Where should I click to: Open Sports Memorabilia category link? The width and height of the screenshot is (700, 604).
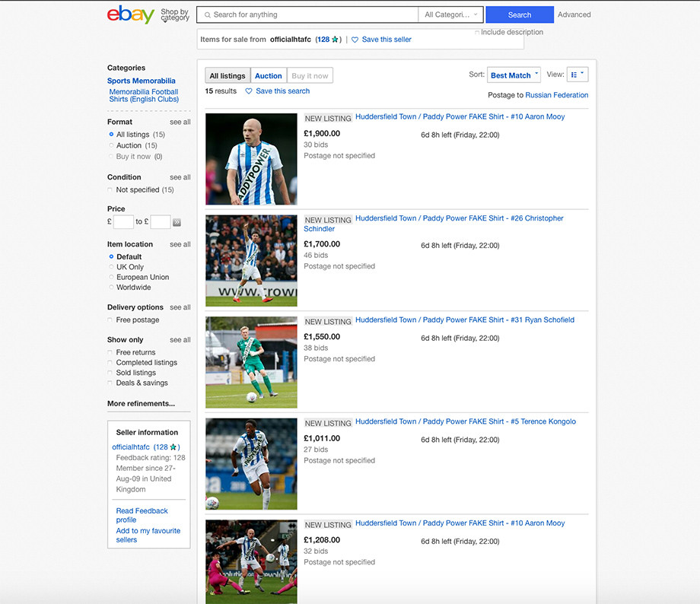click(141, 81)
